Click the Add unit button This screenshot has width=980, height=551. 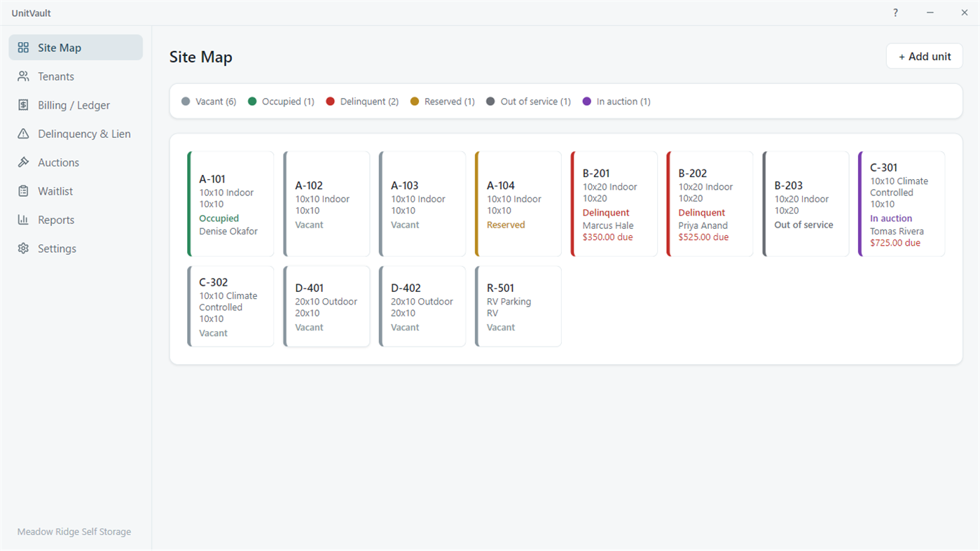coord(925,57)
